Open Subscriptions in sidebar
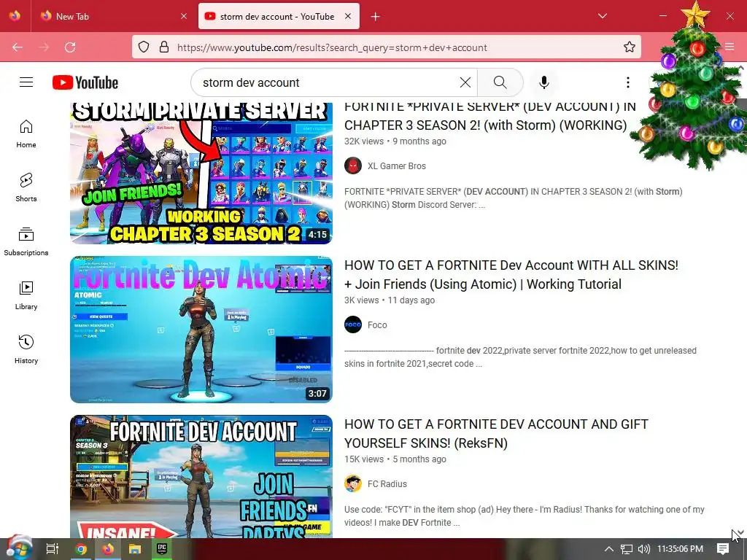 click(26, 242)
